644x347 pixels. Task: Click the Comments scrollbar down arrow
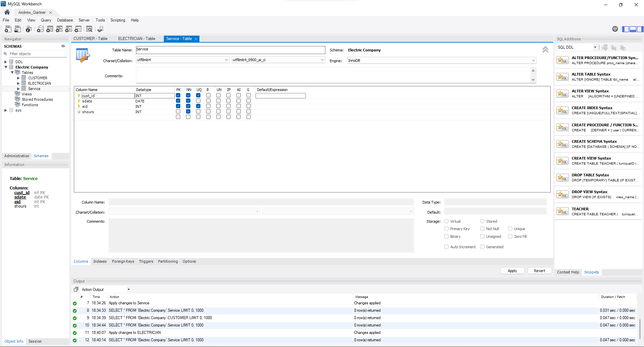(x=533, y=80)
